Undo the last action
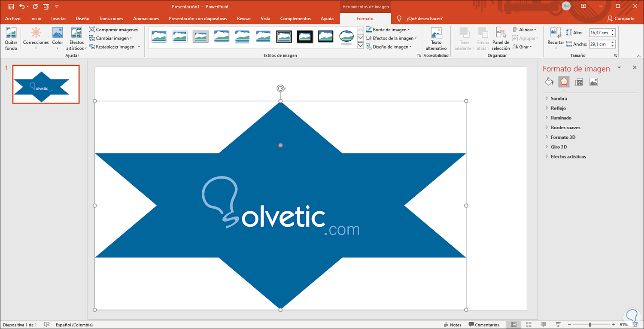The height and width of the screenshot is (329, 644). [x=21, y=6]
